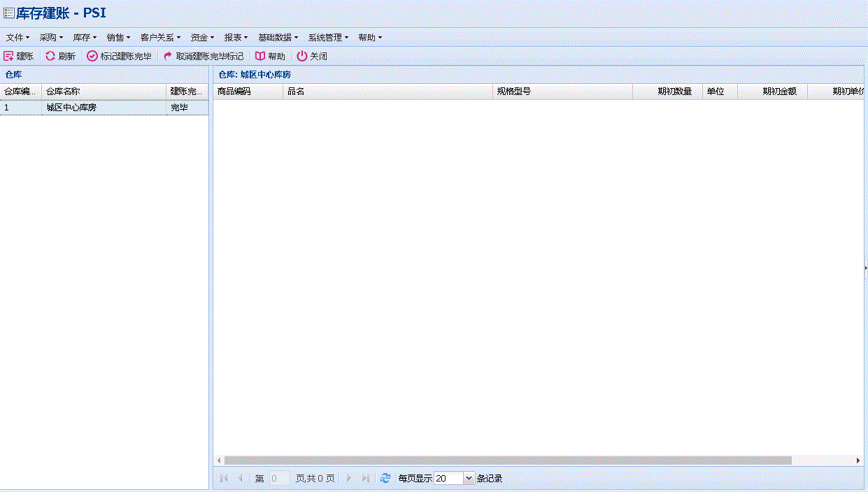Click the scrollbar left arrow
This screenshot has height=492, width=868.
[219, 461]
